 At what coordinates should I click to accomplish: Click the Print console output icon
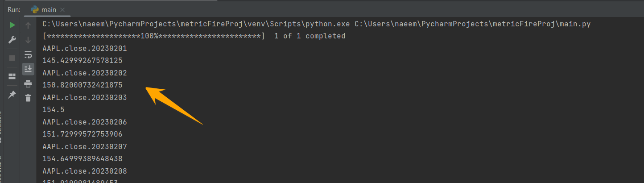coord(28,83)
